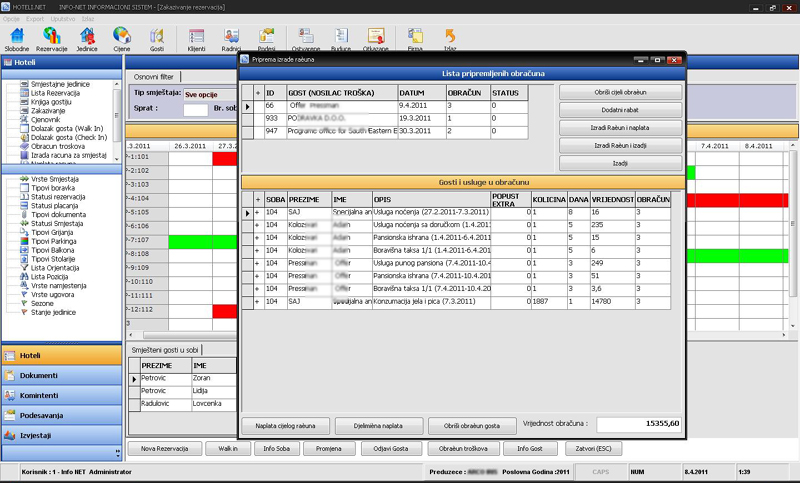Open Slobodne toolbar icon

coord(17,39)
